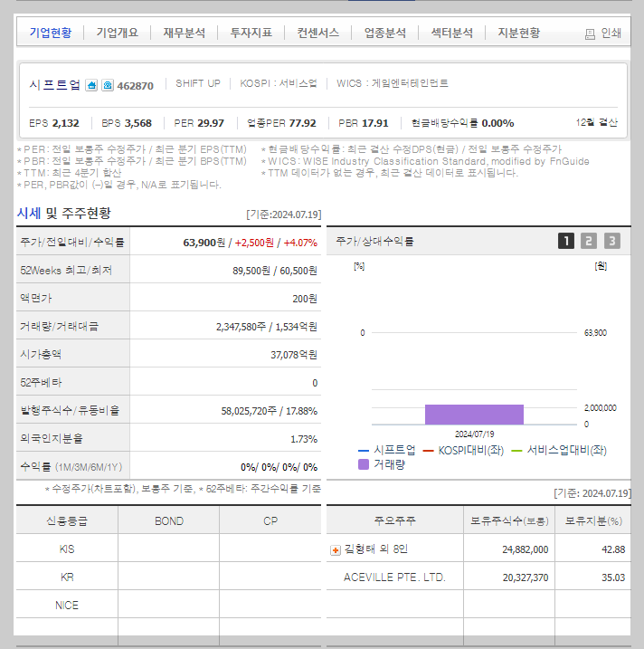Click the 현금배당수익률 value 0.00%
Screen dimensions: 644x649
click(x=498, y=123)
